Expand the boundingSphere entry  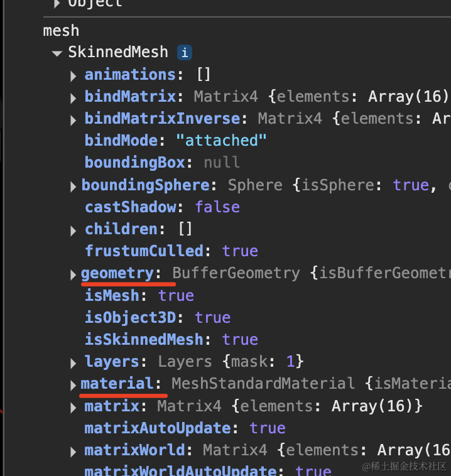[x=73, y=187]
